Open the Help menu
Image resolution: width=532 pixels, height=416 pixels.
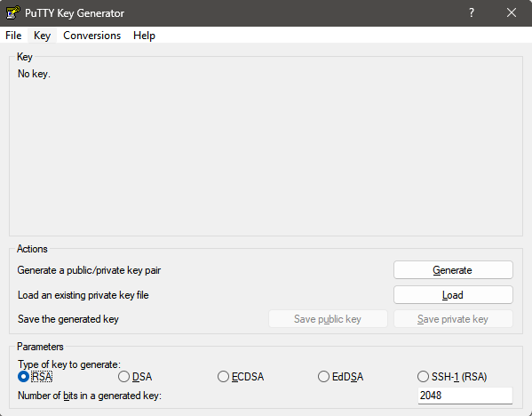(x=144, y=36)
